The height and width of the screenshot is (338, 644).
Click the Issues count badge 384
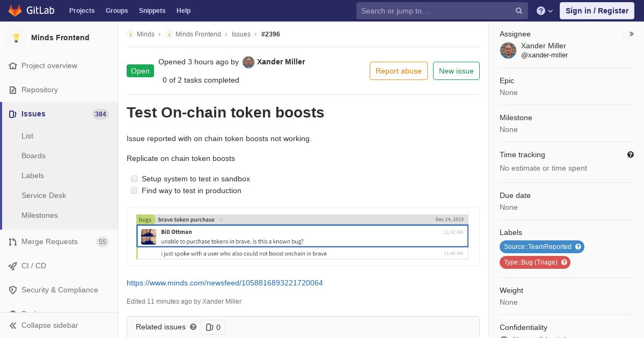(100, 114)
